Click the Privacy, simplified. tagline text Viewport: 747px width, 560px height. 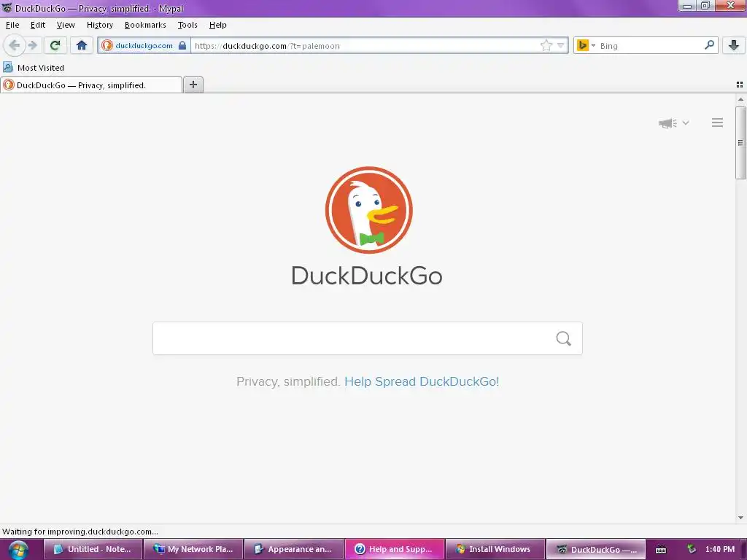click(287, 381)
